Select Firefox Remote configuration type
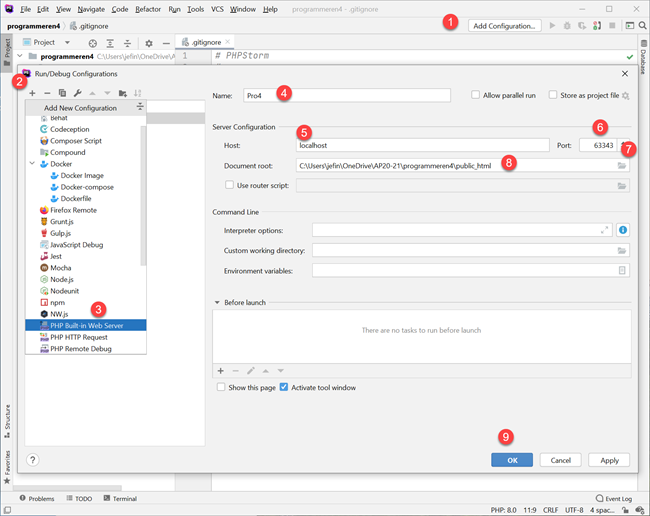The height and width of the screenshot is (516, 650). tap(86, 210)
